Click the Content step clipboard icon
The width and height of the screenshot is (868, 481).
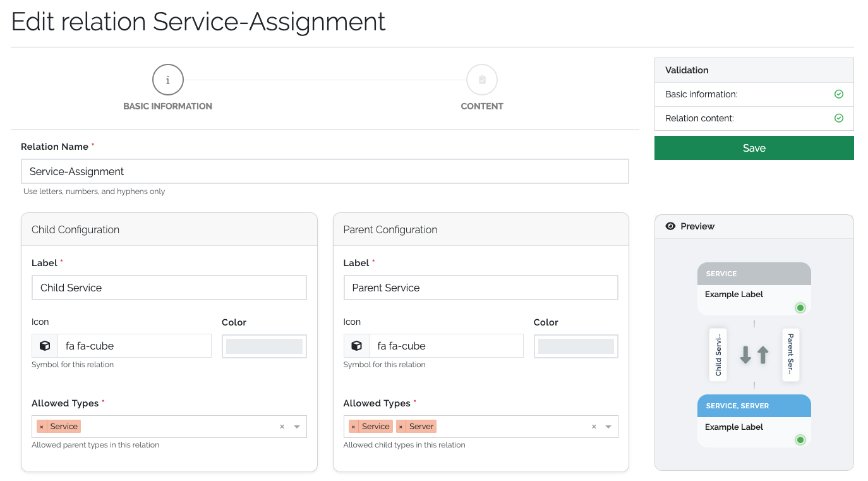pyautogui.click(x=482, y=80)
